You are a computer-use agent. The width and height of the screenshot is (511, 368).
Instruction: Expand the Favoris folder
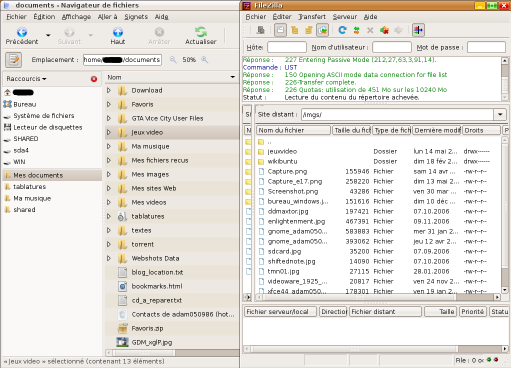pyautogui.click(x=109, y=104)
